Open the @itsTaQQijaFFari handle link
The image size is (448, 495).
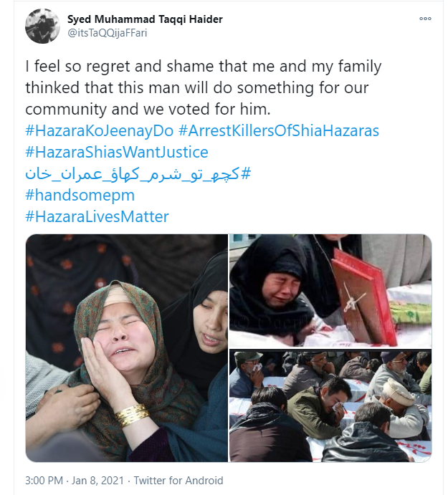[x=108, y=33]
